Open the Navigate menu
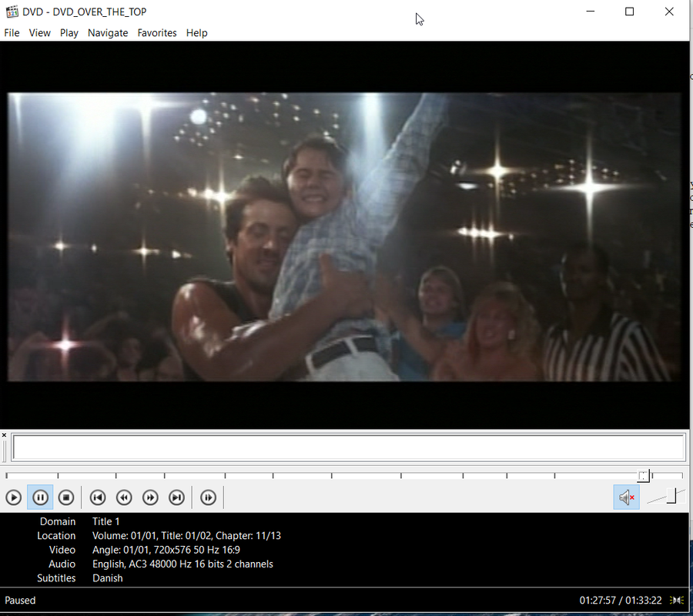The width and height of the screenshot is (693, 616). tap(108, 33)
